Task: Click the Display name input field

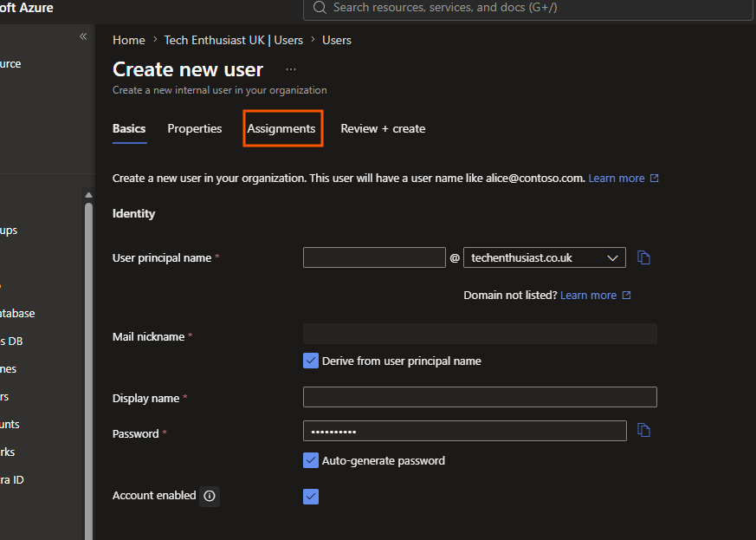Action: pos(480,397)
